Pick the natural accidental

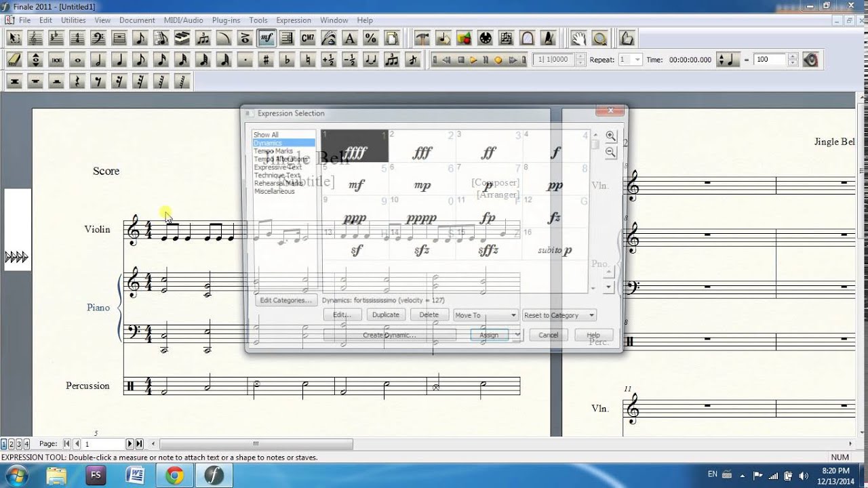[x=309, y=60]
